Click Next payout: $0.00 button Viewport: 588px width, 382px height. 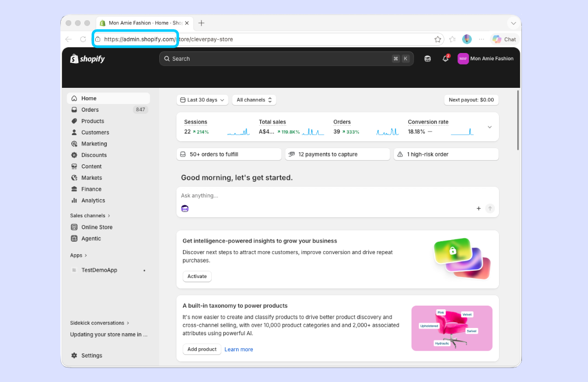471,100
